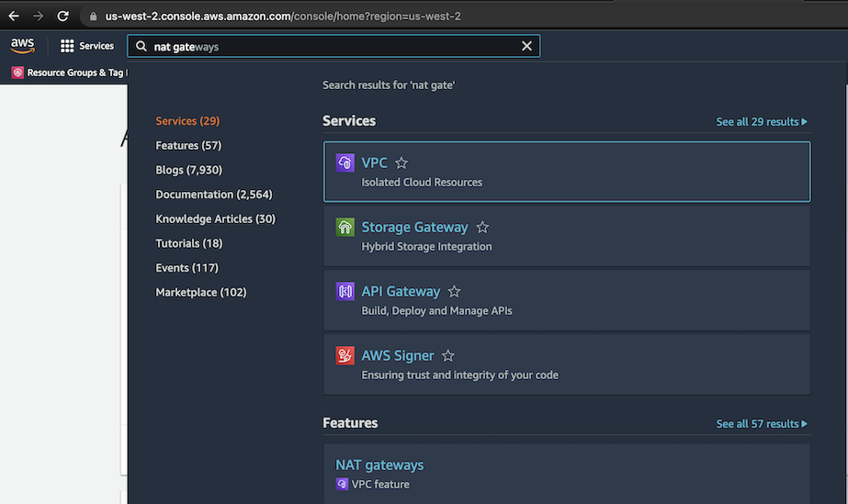The width and height of the screenshot is (848, 504).
Task: Click the AWS logo home icon
Action: 23,46
